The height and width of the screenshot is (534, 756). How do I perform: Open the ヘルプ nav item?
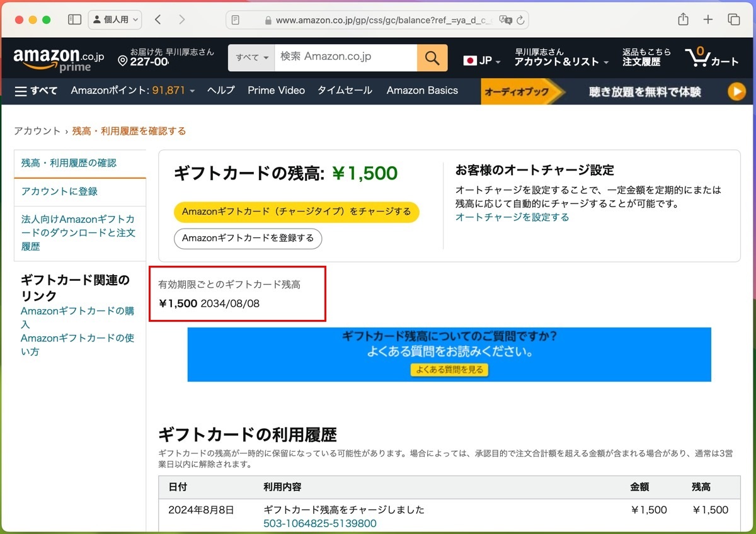point(220,91)
